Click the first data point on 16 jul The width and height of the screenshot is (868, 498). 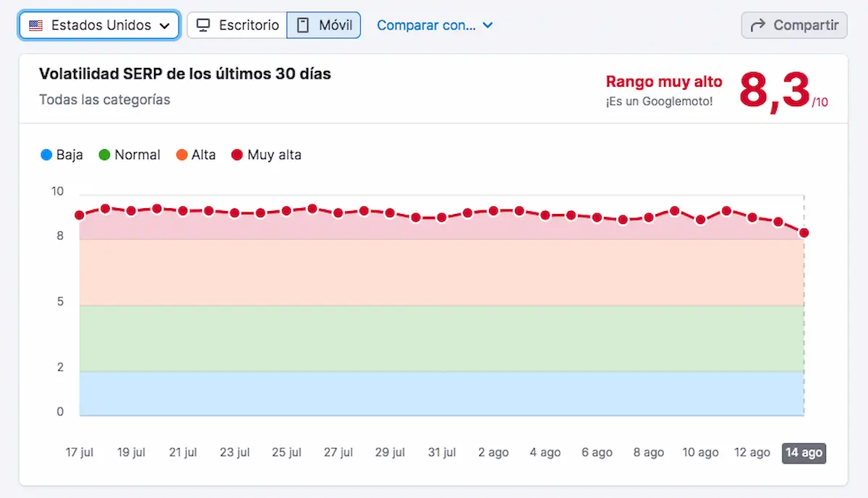coord(80,215)
